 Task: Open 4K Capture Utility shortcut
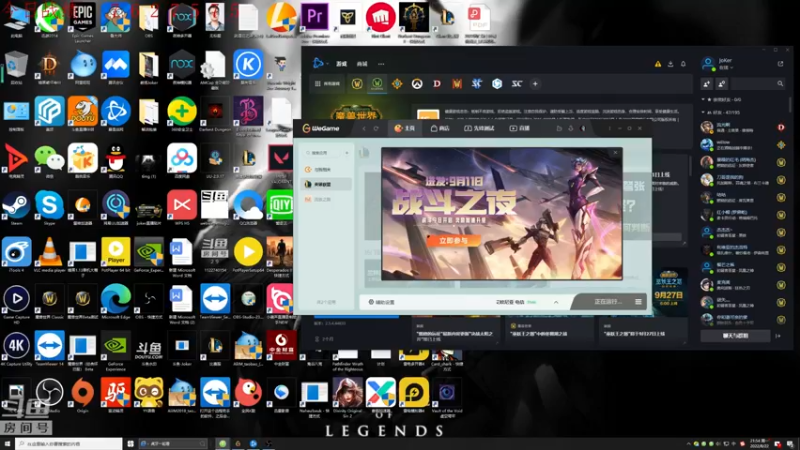(x=16, y=348)
